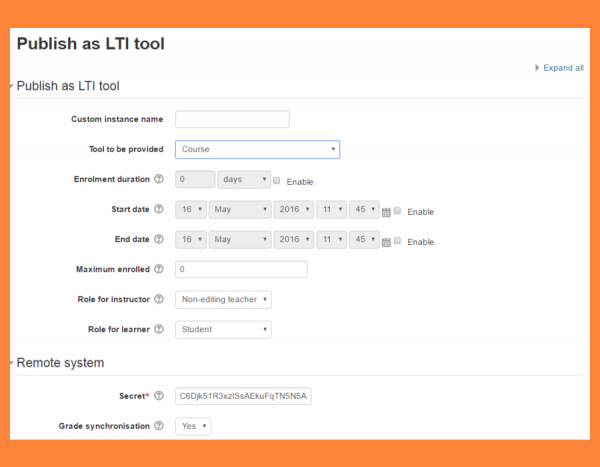Tick the End date Enable checkbox
The height and width of the screenshot is (467, 600).
click(398, 241)
